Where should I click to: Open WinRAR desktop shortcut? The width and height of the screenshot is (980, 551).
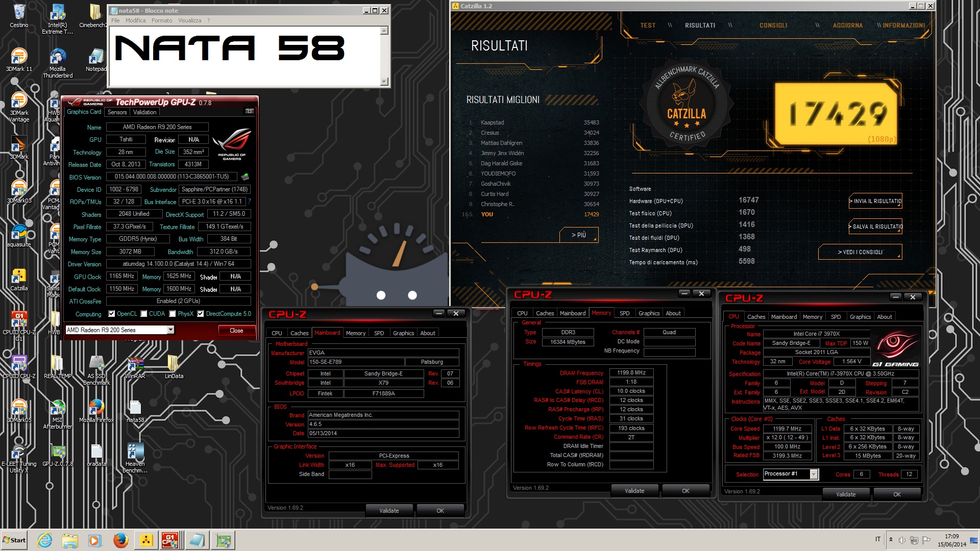135,367
